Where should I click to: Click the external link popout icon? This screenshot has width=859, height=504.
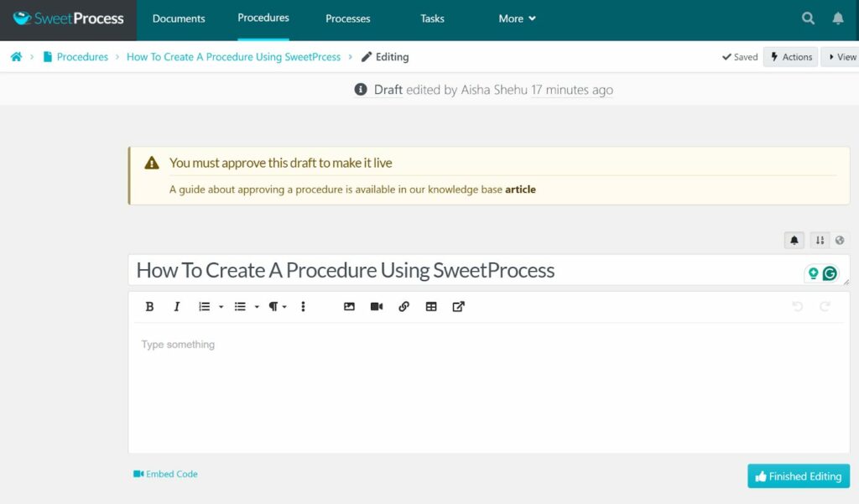click(x=458, y=307)
